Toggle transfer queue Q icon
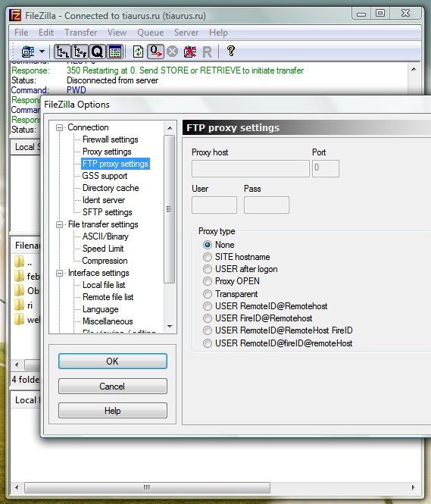Viewport: 431px width, 504px height. [x=97, y=52]
